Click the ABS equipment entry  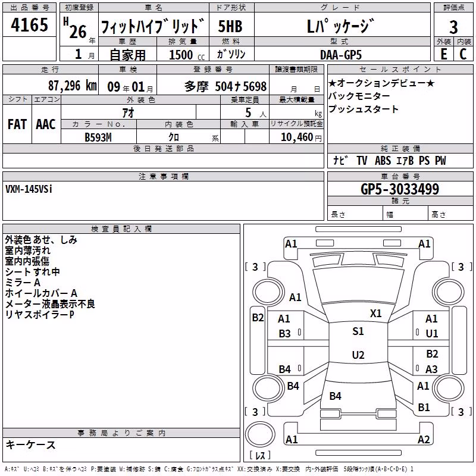tap(383, 160)
